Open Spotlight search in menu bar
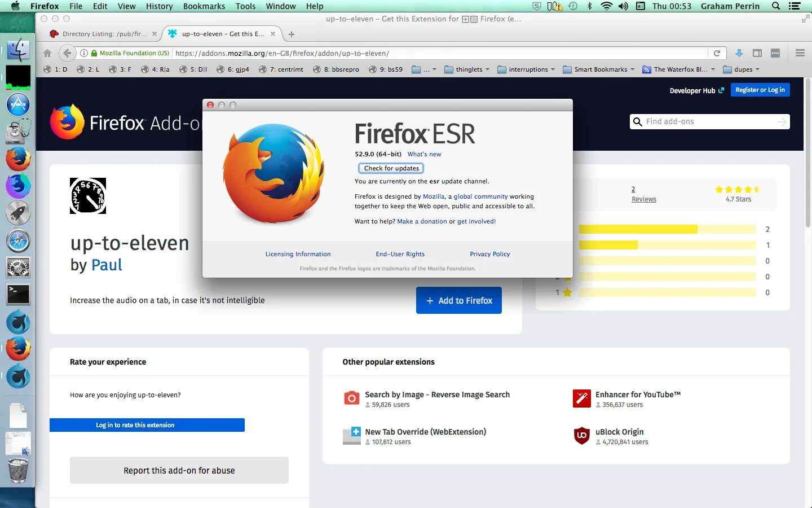Viewport: 812px width, 508px height. click(776, 6)
